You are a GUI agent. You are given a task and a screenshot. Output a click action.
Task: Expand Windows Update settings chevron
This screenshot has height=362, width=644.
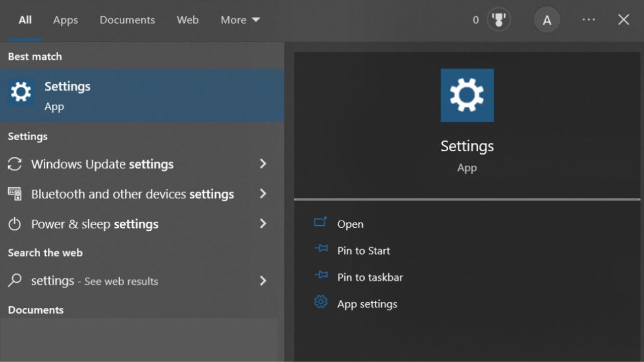[263, 164]
